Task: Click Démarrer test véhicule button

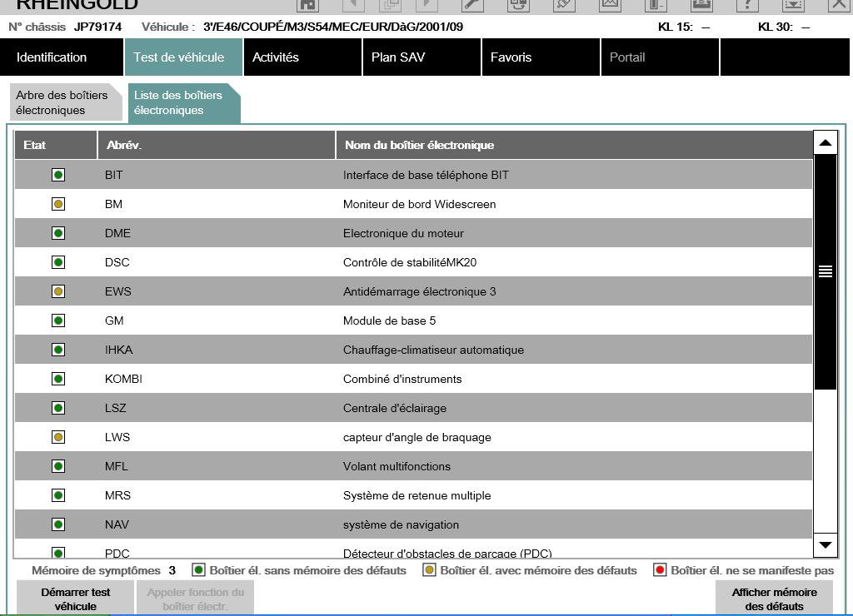Action: [76, 598]
